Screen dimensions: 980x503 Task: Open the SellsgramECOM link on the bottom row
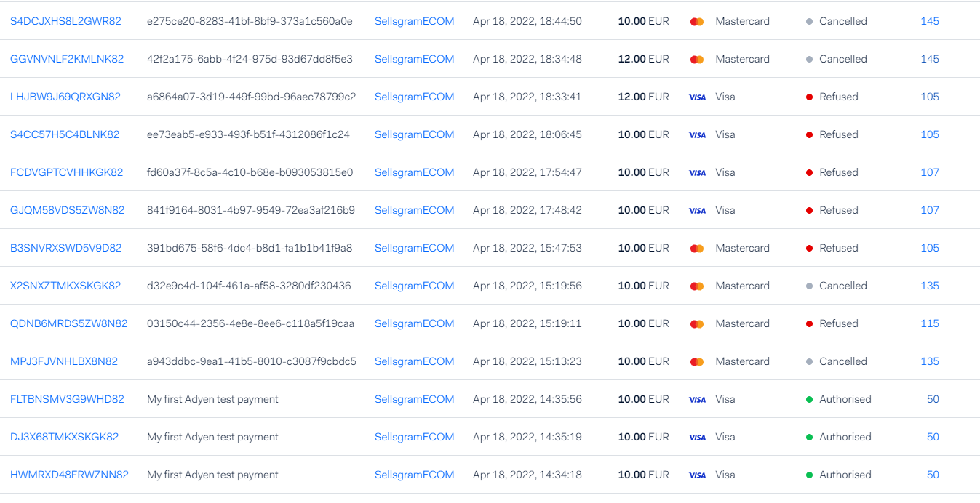point(414,475)
